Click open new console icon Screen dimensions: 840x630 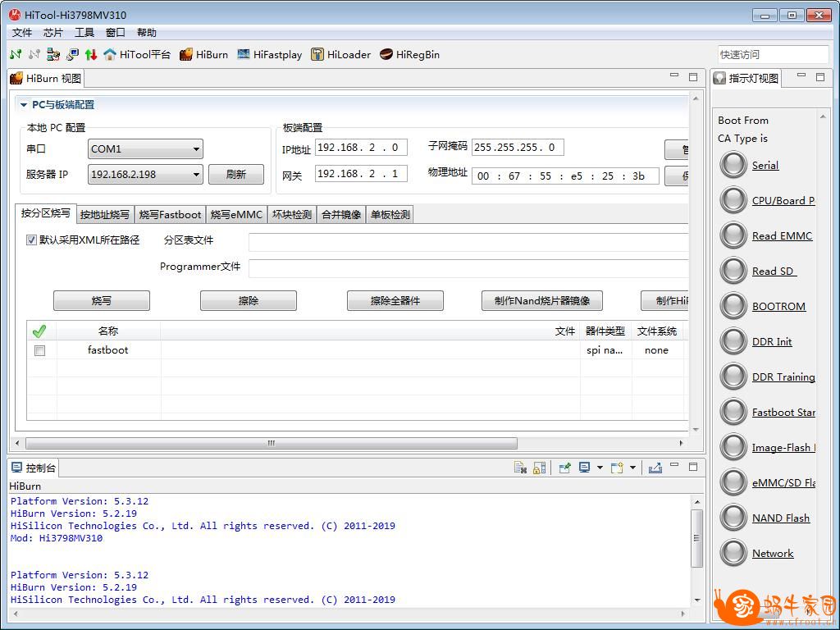pos(617,468)
